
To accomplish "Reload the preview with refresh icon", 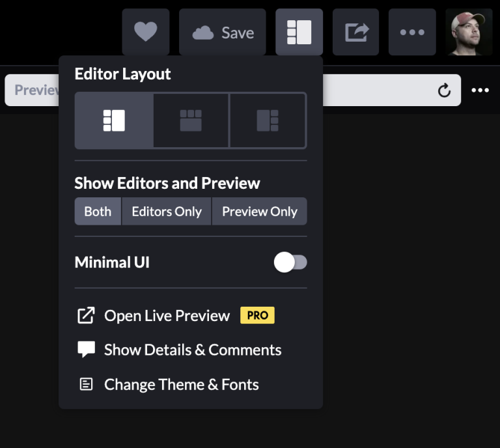I will [444, 91].
